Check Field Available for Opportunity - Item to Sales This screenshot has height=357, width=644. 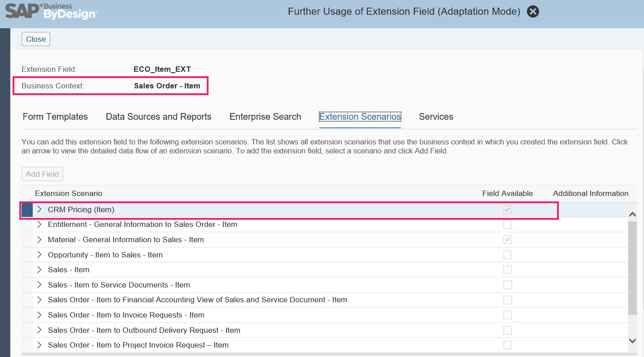point(508,255)
